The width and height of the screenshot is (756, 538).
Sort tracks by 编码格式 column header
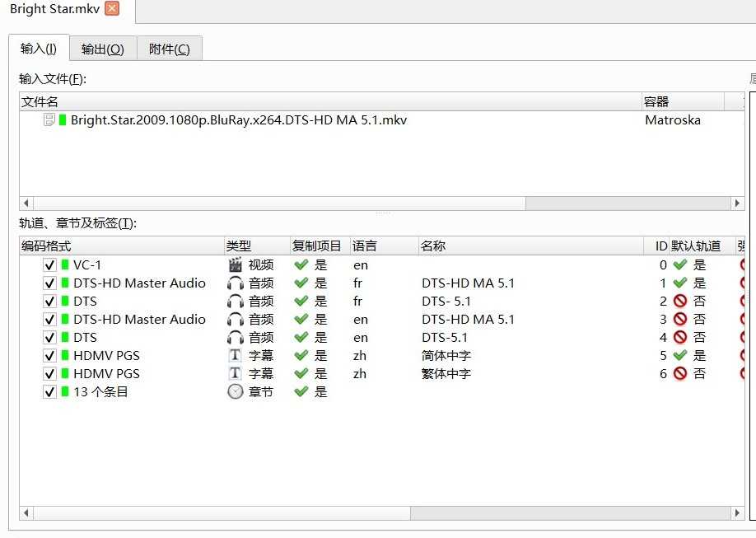pos(122,246)
